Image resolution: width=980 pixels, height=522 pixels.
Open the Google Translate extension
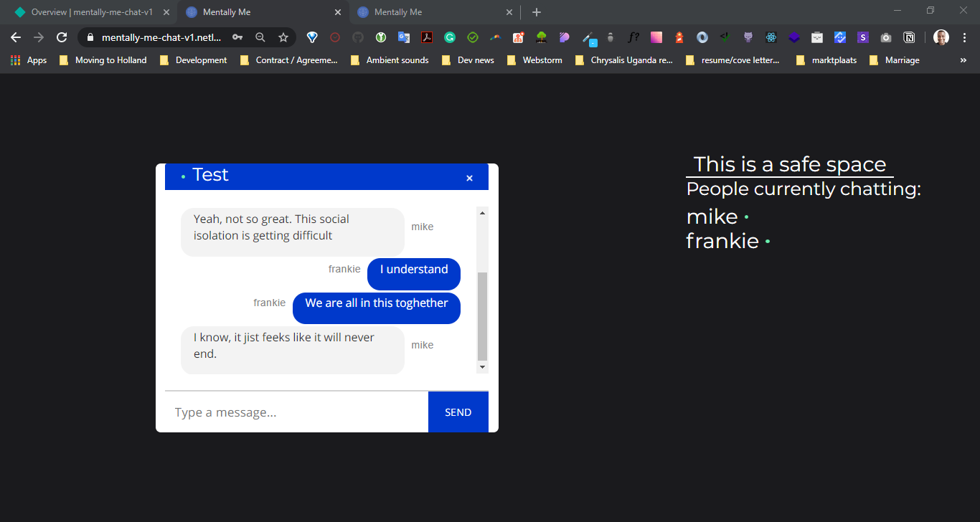(403, 37)
